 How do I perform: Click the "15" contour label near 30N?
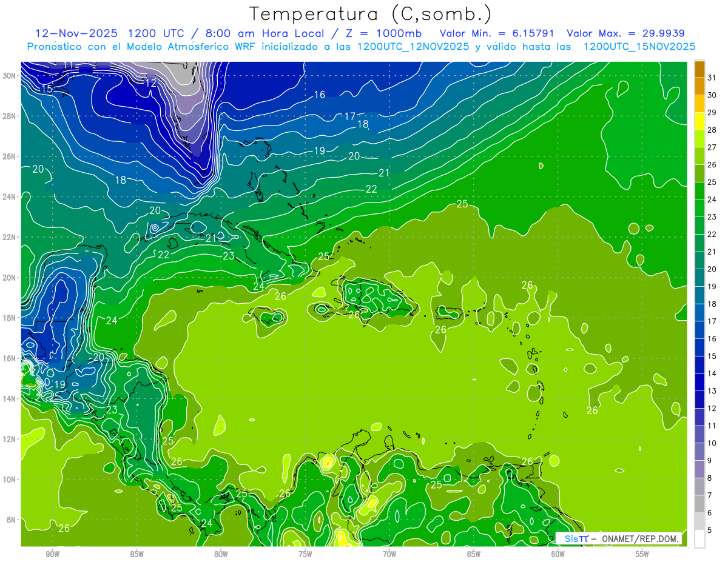click(x=47, y=89)
